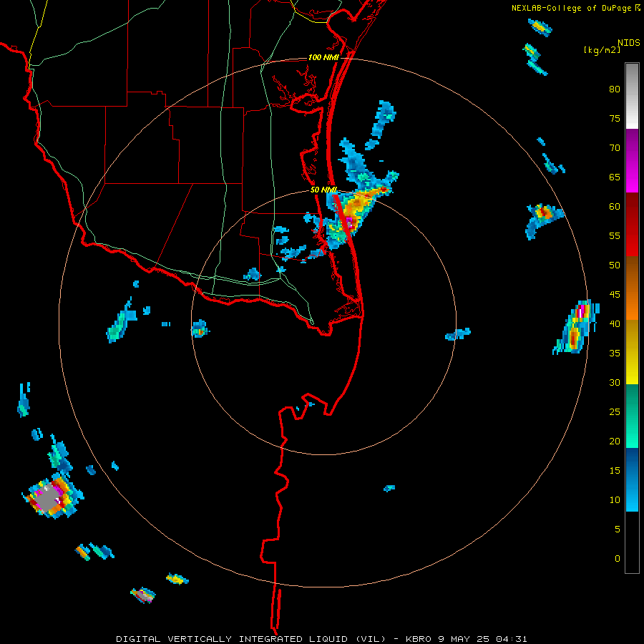644x644 pixels.
Task: Pick the brown-orange segment of the color bar
Action: [x=632, y=288]
